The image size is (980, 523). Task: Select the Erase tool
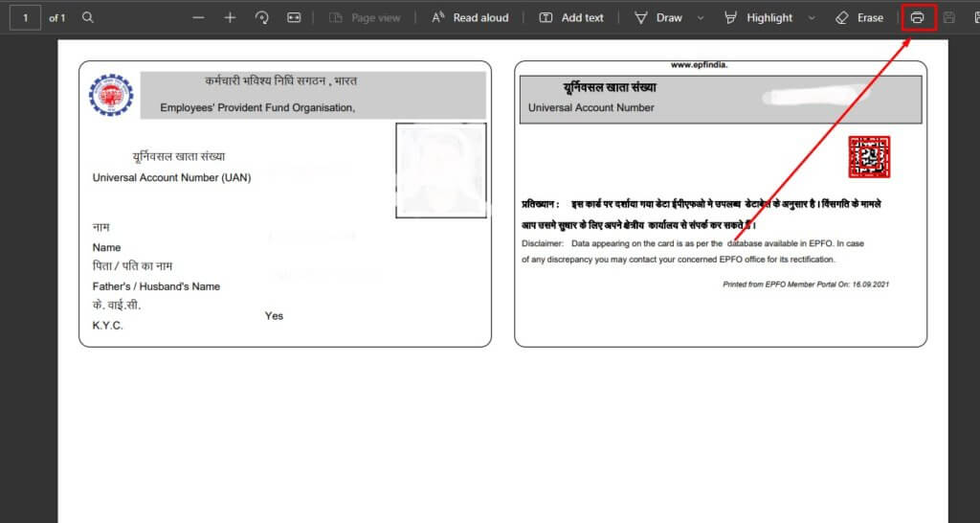click(859, 17)
